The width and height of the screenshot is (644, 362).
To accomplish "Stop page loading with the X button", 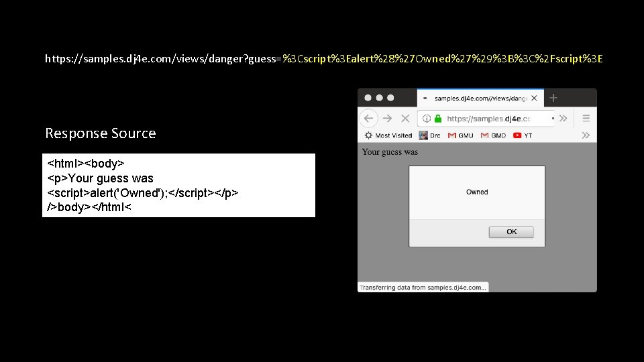I will [405, 118].
